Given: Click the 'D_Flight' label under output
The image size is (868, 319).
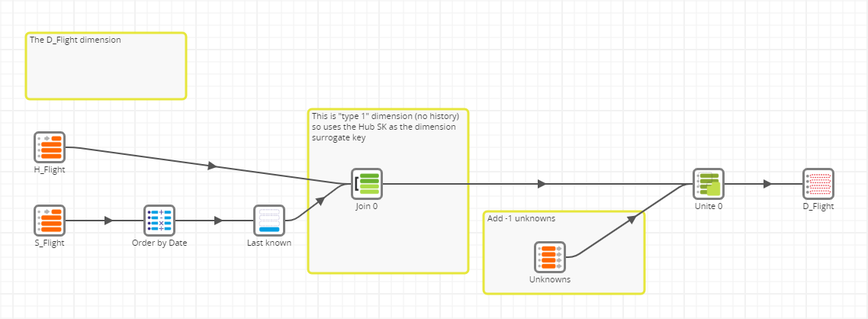Looking at the screenshot, I should click(818, 206).
